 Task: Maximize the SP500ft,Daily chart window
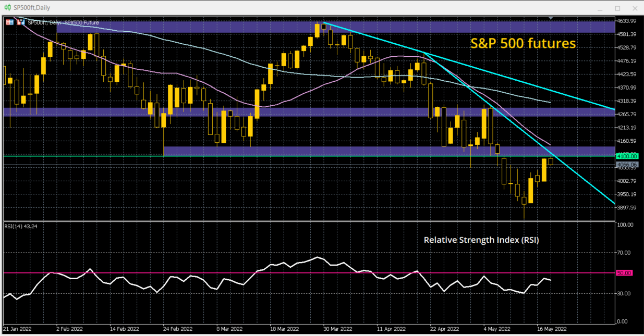617,8
